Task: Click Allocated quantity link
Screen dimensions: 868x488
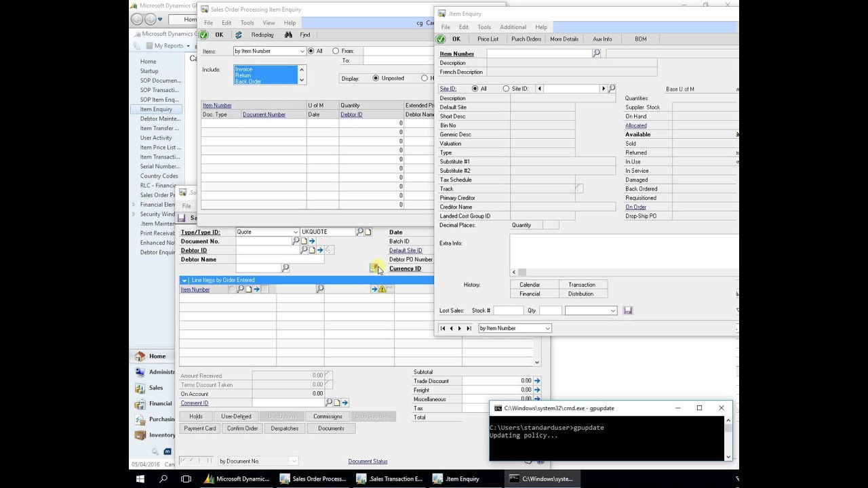Action: pos(636,125)
